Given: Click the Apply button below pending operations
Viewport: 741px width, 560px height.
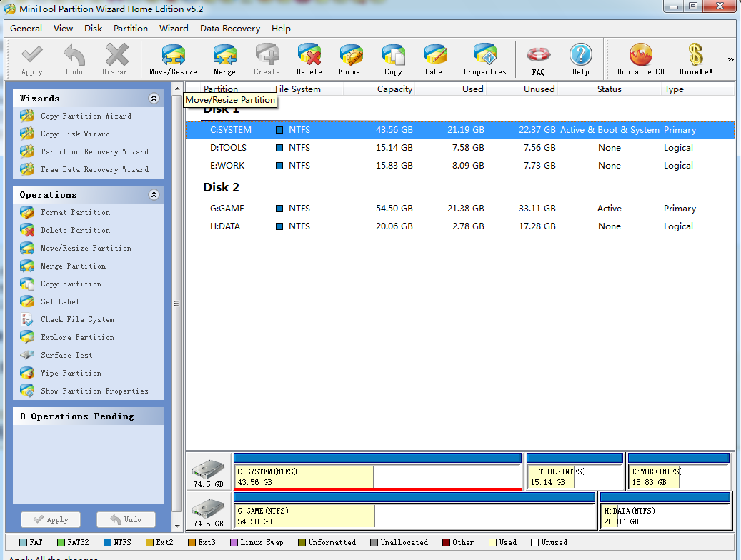Looking at the screenshot, I should tap(51, 519).
